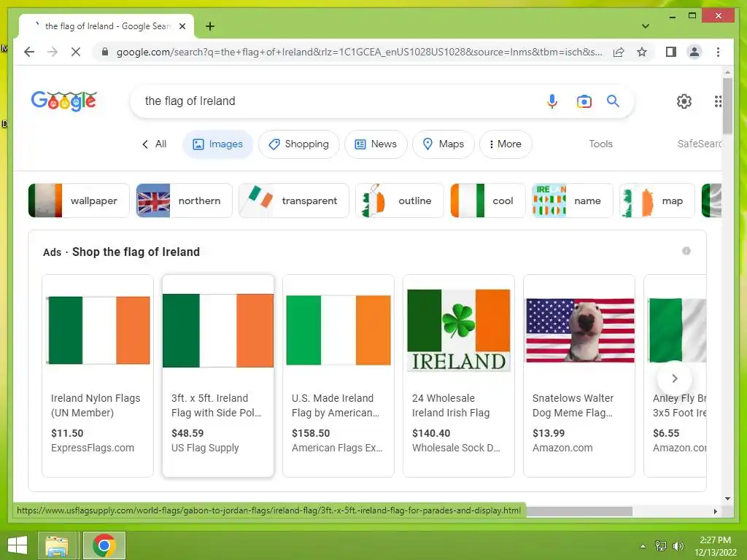The image size is (747, 560).
Task: Filter images by transparent chip
Action: [x=294, y=201]
